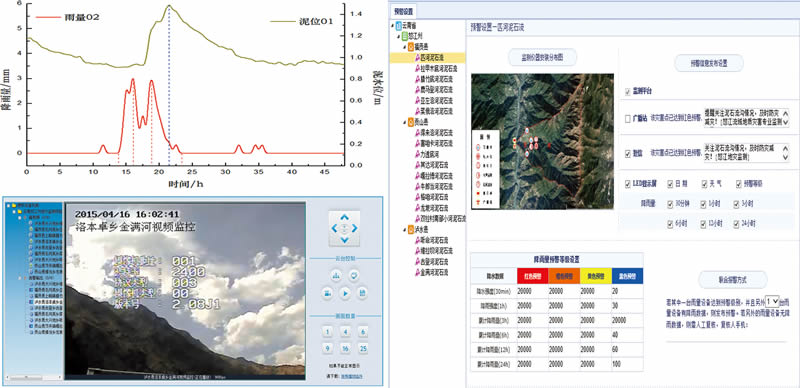Select the 4-screen layout button
The height and width of the screenshot is (388, 800).
point(345,332)
